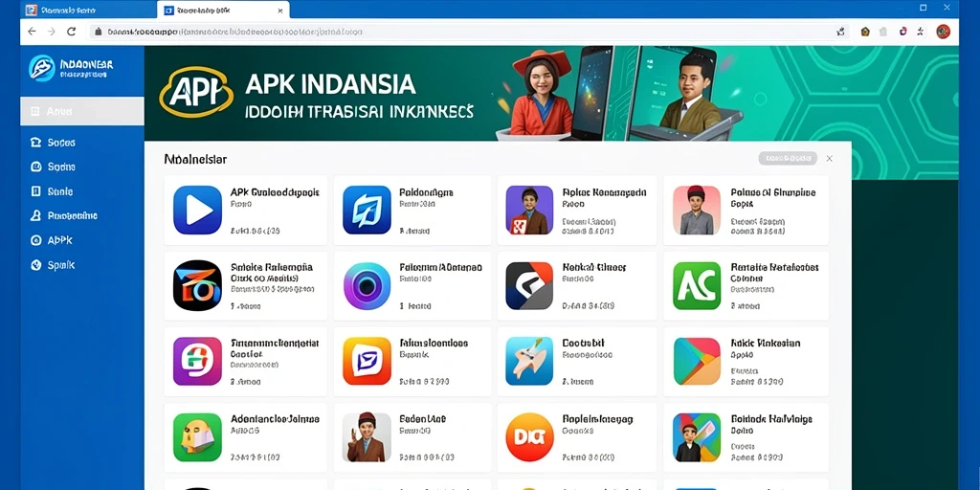
Task: Maximize the browser window
Action: coord(924,8)
